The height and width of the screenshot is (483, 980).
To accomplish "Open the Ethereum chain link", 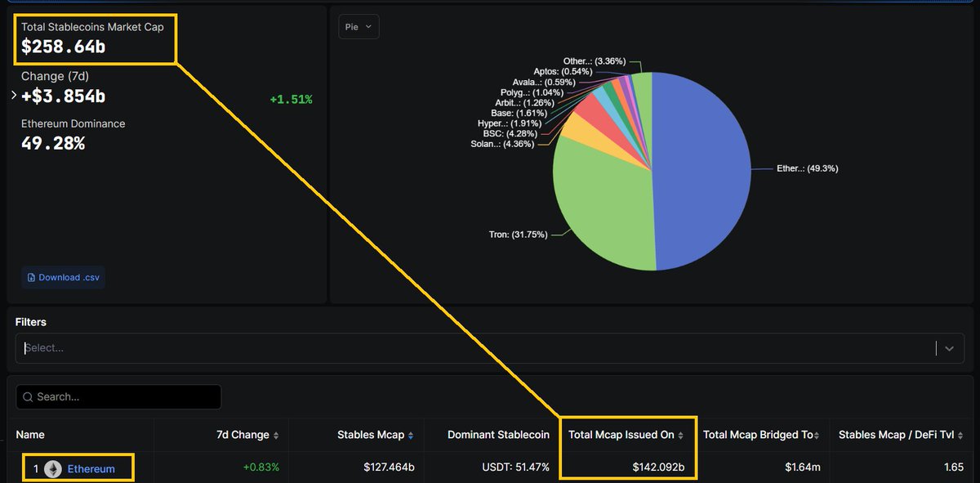I will [x=91, y=469].
